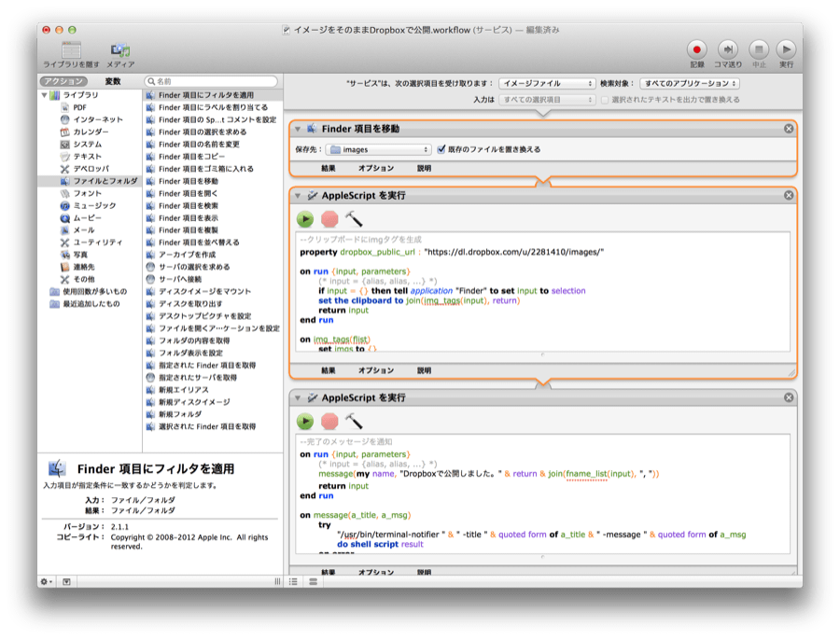Screen dimensions: 840x639
Task: Select the カレンダー library category
Action: pyautogui.click(x=91, y=132)
